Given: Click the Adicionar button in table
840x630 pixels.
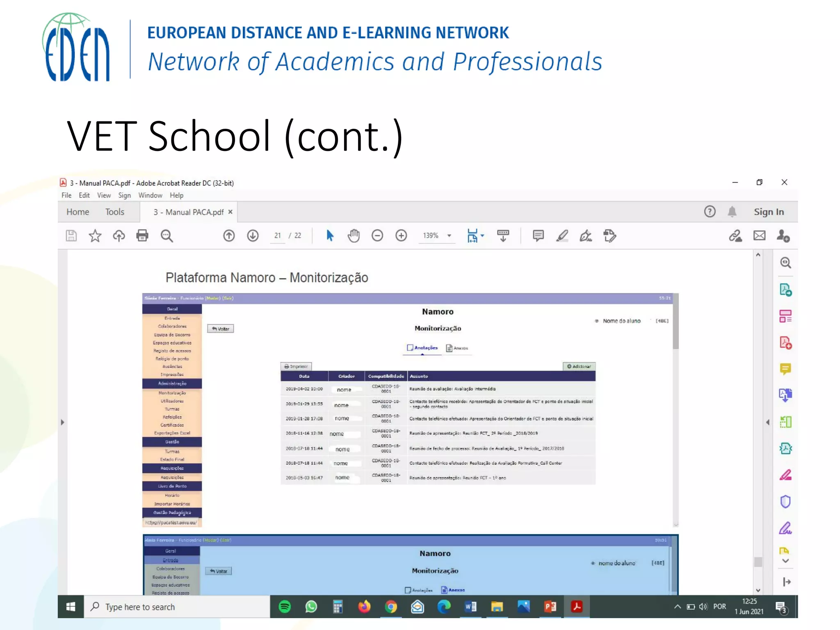Looking at the screenshot, I should point(579,367).
